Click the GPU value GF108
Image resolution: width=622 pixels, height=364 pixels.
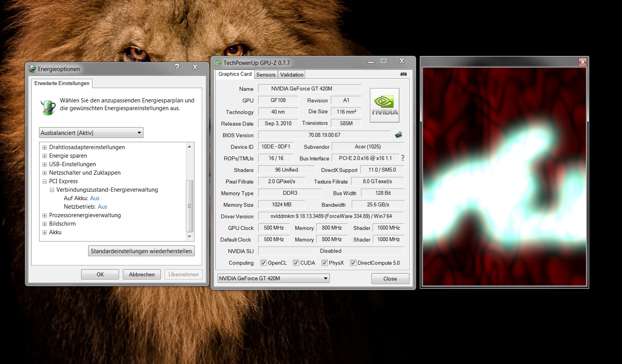(x=278, y=100)
